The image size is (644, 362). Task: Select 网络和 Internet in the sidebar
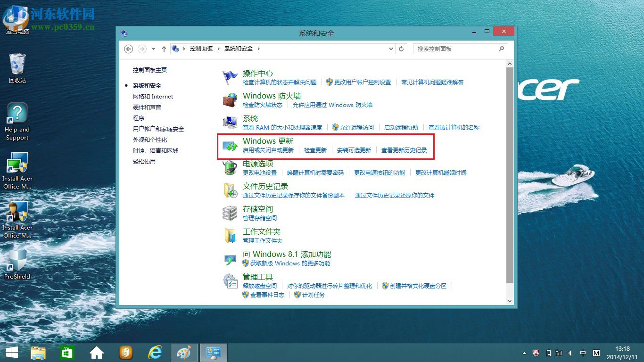[x=153, y=96]
